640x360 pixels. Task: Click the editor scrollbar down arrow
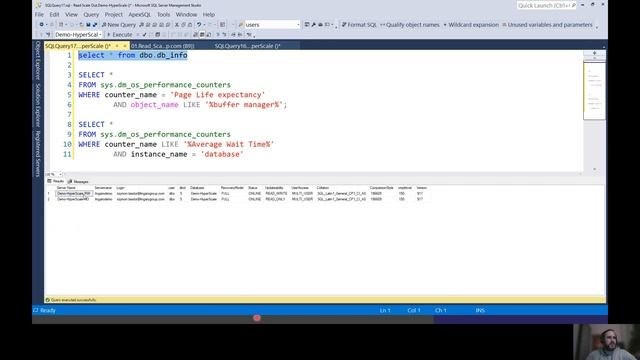click(x=594, y=169)
